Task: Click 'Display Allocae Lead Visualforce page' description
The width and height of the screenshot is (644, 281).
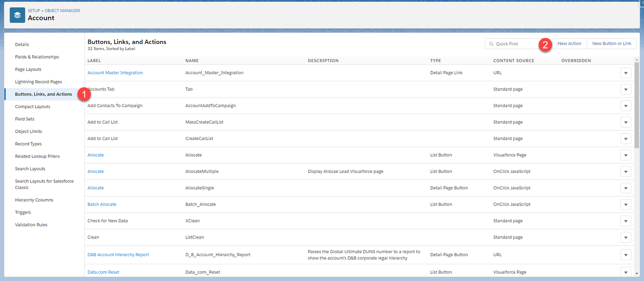Action: point(346,171)
